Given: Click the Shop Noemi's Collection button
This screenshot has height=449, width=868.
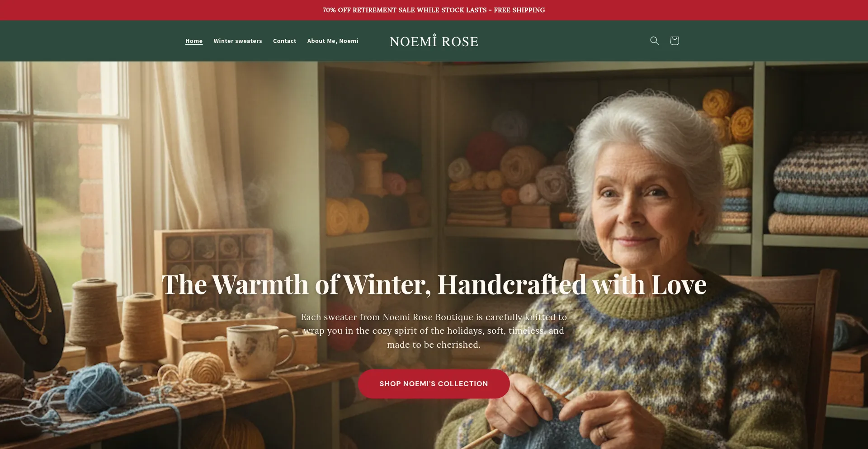Looking at the screenshot, I should coord(434,383).
